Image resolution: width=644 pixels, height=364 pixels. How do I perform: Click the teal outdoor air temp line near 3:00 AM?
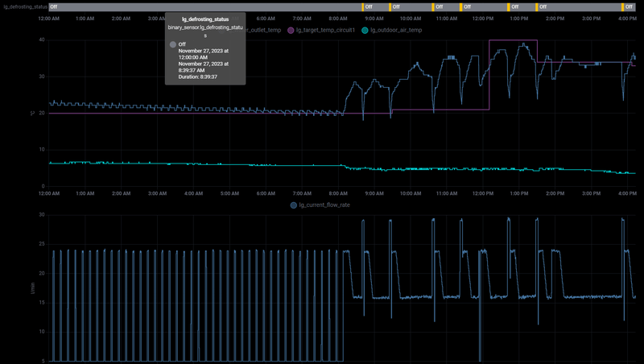[x=158, y=163]
